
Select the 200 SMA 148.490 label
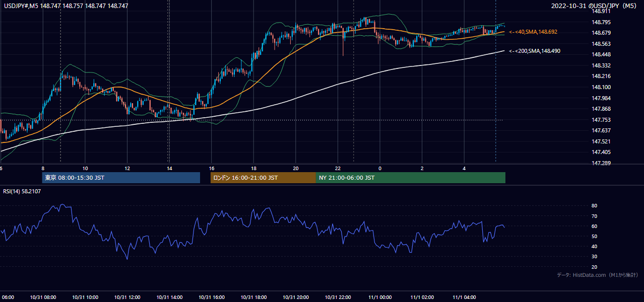tap(535, 51)
